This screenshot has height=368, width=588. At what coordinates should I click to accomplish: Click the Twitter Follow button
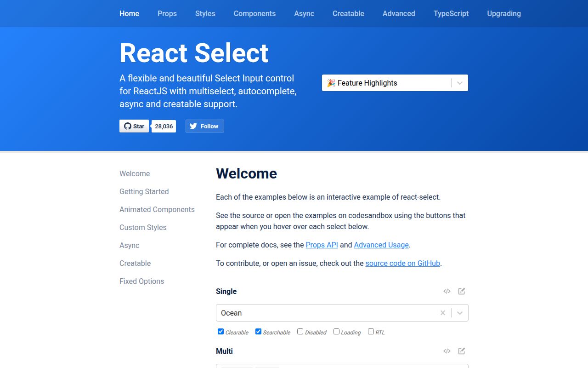(x=205, y=126)
